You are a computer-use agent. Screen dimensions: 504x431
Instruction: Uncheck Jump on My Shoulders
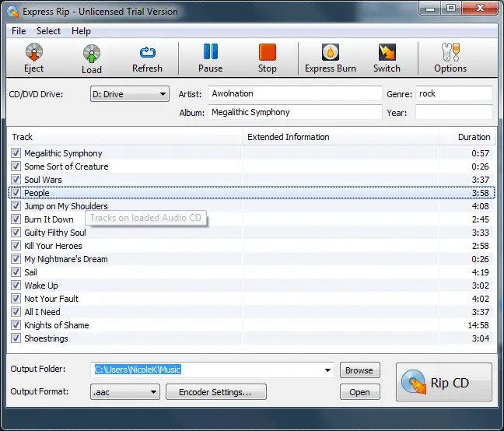point(16,205)
